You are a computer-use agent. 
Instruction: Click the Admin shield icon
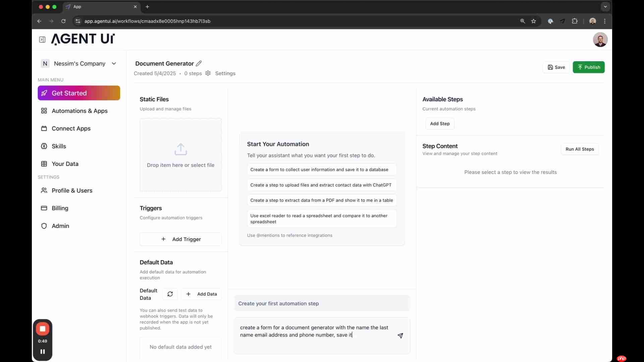44,226
